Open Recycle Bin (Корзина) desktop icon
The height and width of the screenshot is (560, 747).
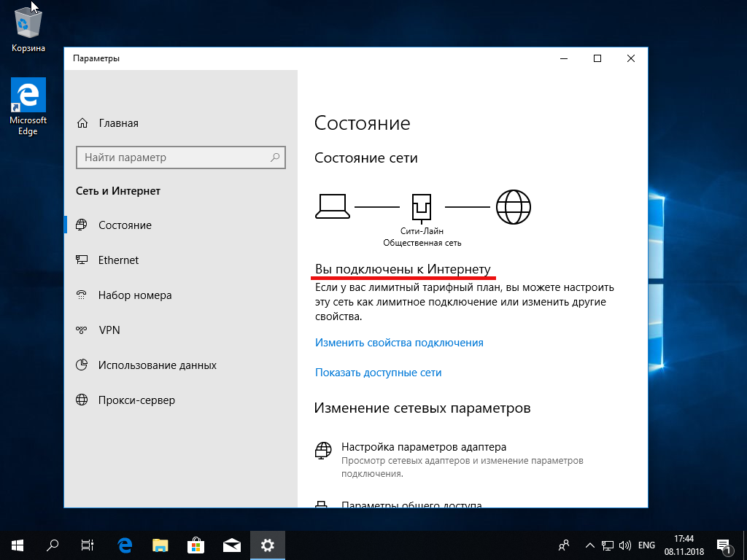28,29
